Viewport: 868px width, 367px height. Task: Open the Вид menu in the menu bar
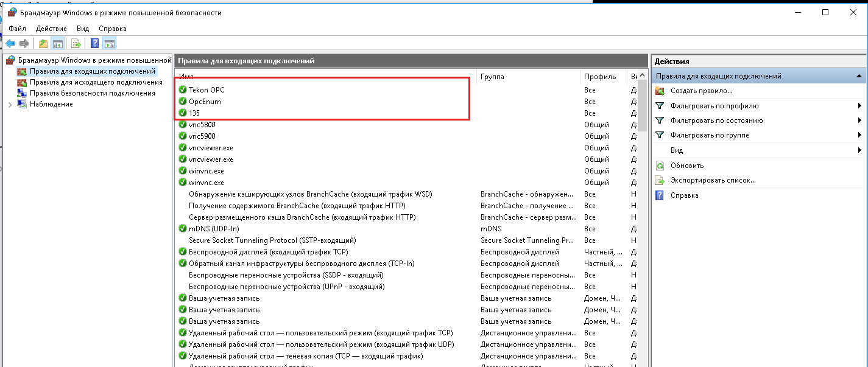(83, 29)
